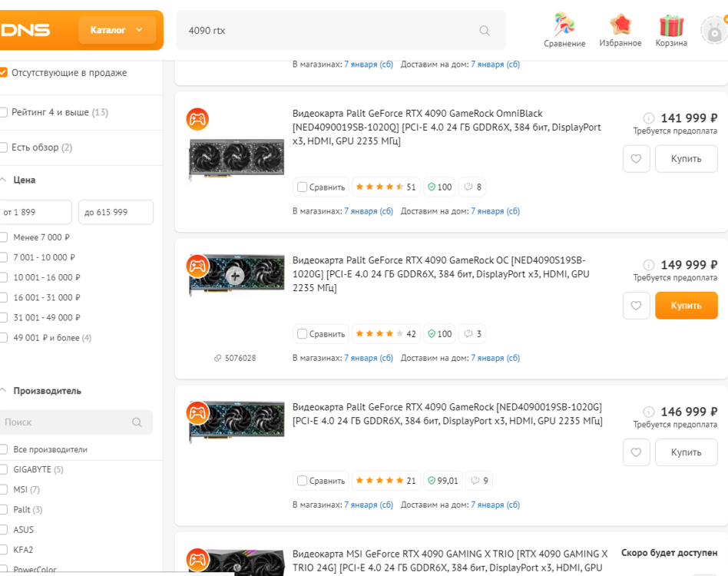Open Palit GameRock OC product title
Image resolution: width=728 pixels, height=576 pixels.
441,274
